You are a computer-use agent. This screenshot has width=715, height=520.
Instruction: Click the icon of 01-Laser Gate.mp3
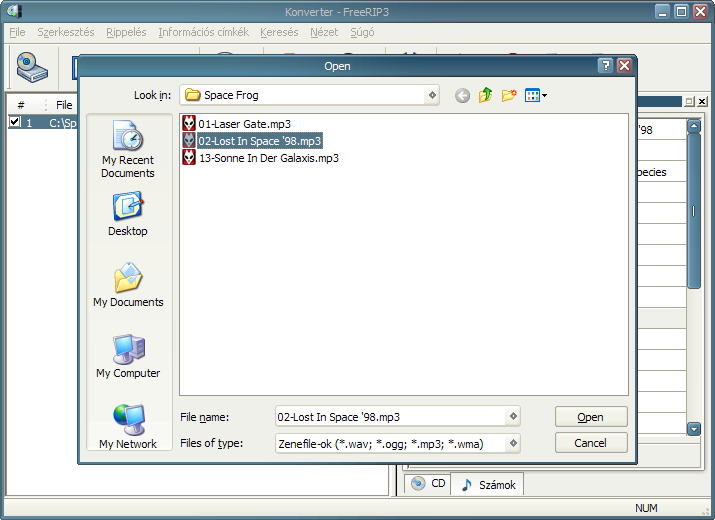(189, 124)
